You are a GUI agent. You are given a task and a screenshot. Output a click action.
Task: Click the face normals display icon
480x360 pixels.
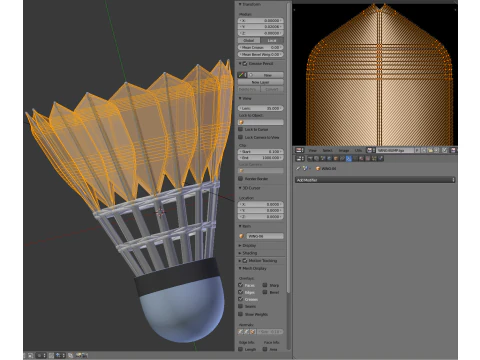[252, 332]
